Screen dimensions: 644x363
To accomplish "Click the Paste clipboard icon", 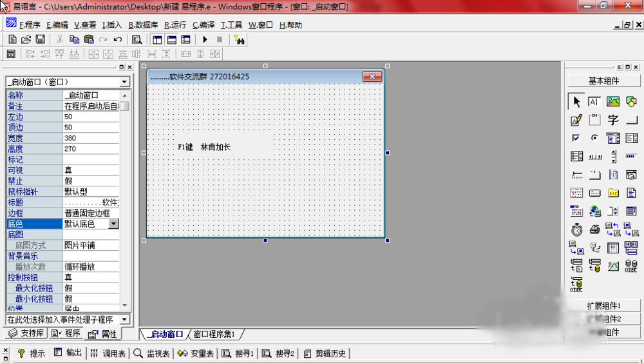I will [89, 39].
